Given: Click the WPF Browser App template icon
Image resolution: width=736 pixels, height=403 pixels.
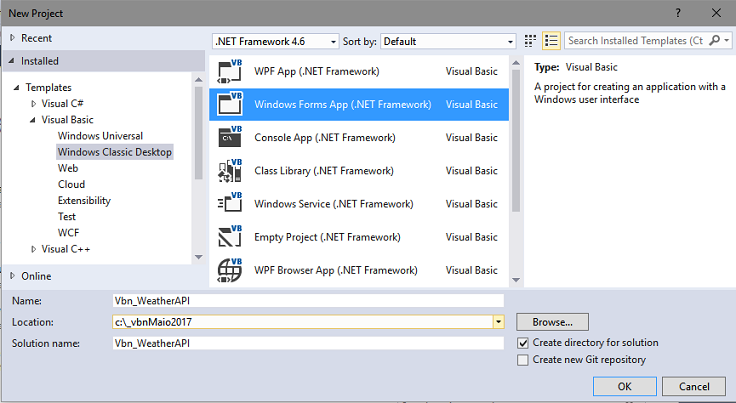Looking at the screenshot, I should (x=230, y=270).
